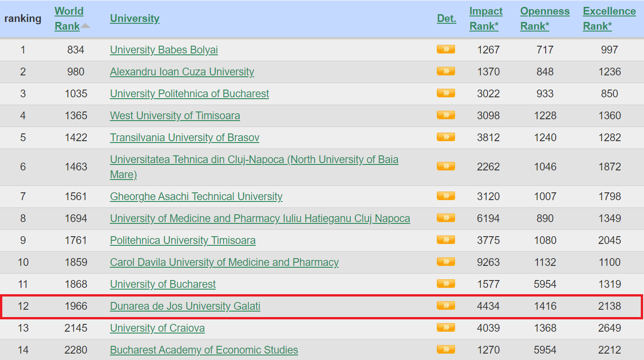Screen dimensions: 644x360
Task: Select excellence rank value 850
Action: pyautogui.click(x=610, y=94)
